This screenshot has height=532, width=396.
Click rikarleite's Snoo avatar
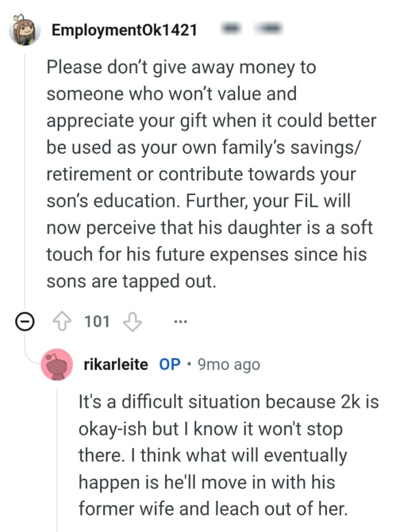[x=57, y=364]
